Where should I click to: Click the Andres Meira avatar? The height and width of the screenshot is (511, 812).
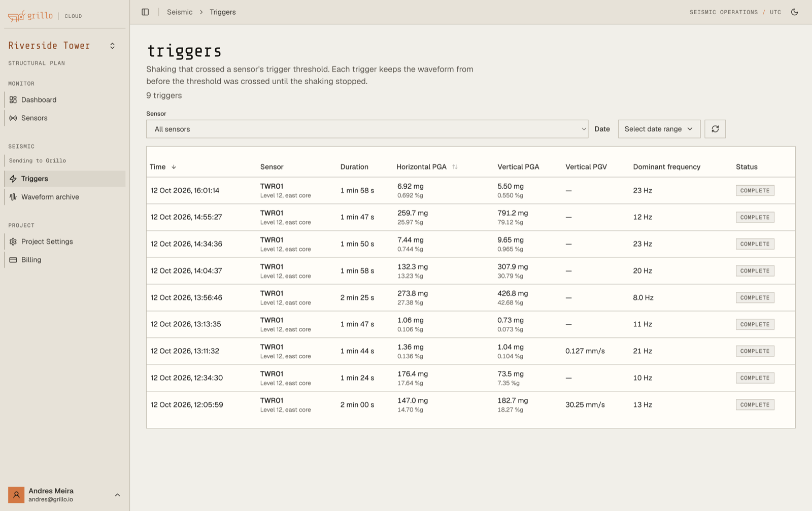click(x=16, y=495)
